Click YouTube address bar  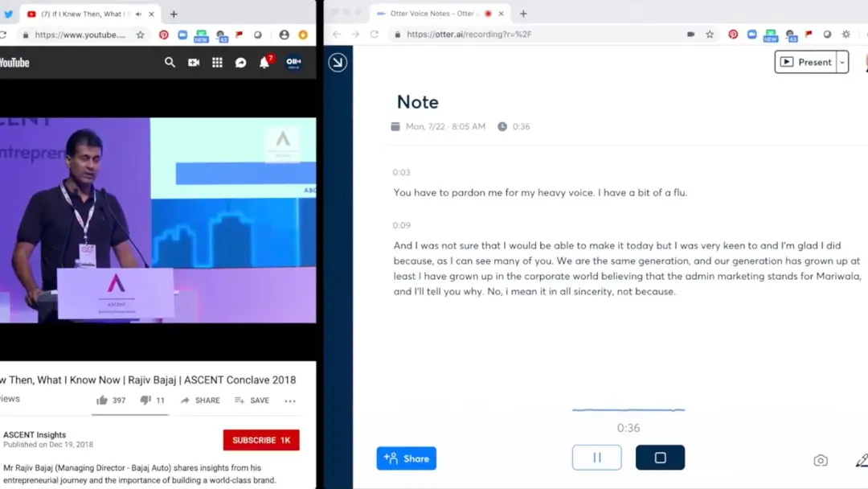pyautogui.click(x=80, y=35)
